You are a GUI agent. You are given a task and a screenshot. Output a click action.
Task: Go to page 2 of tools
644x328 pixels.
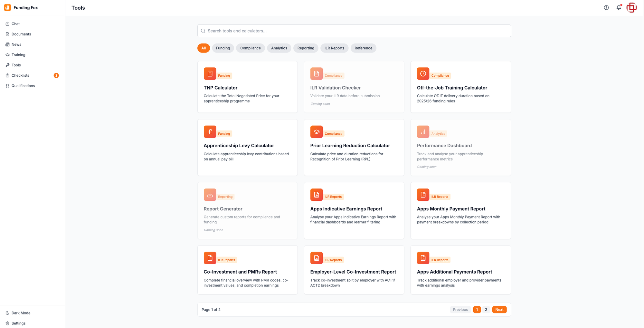[x=486, y=310]
